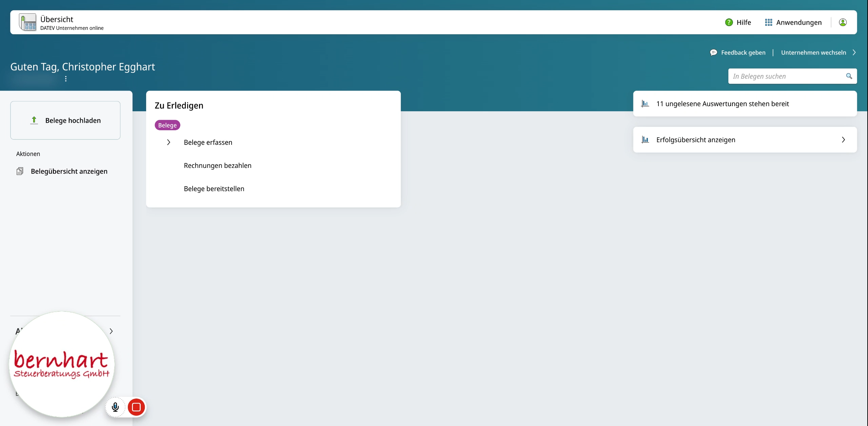
Task: Open Rechnungen bezahlen entry
Action: pyautogui.click(x=217, y=166)
